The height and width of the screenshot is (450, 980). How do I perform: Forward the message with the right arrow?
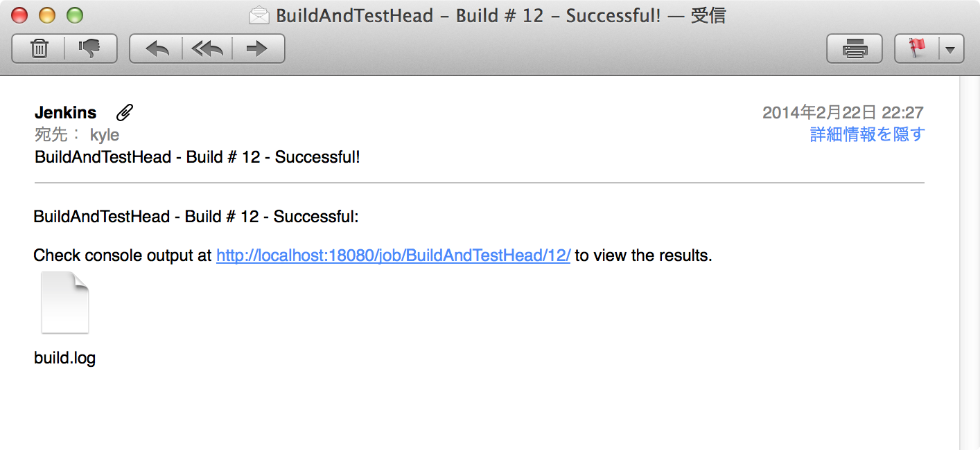[258, 48]
